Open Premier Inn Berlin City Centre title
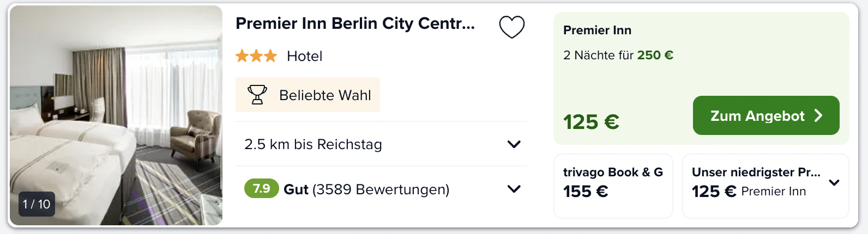The width and height of the screenshot is (868, 234). [x=355, y=23]
